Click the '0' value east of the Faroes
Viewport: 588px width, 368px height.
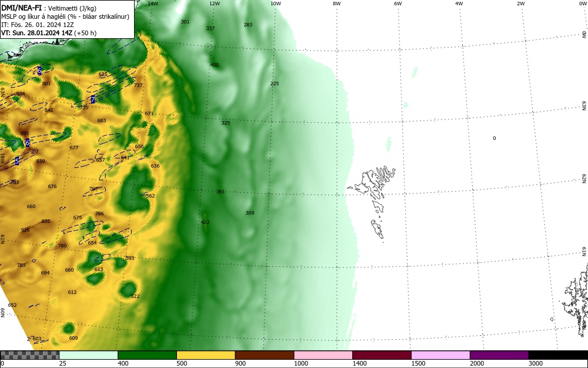[495, 138]
